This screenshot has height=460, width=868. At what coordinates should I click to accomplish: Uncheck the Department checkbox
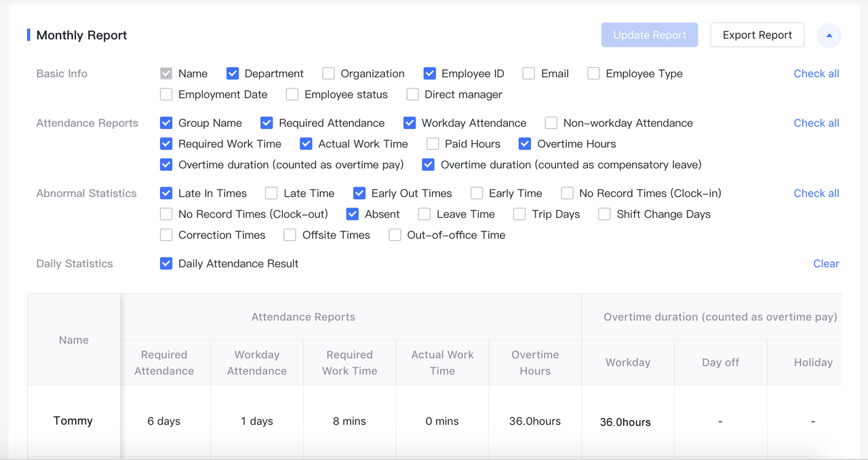pyautogui.click(x=233, y=74)
